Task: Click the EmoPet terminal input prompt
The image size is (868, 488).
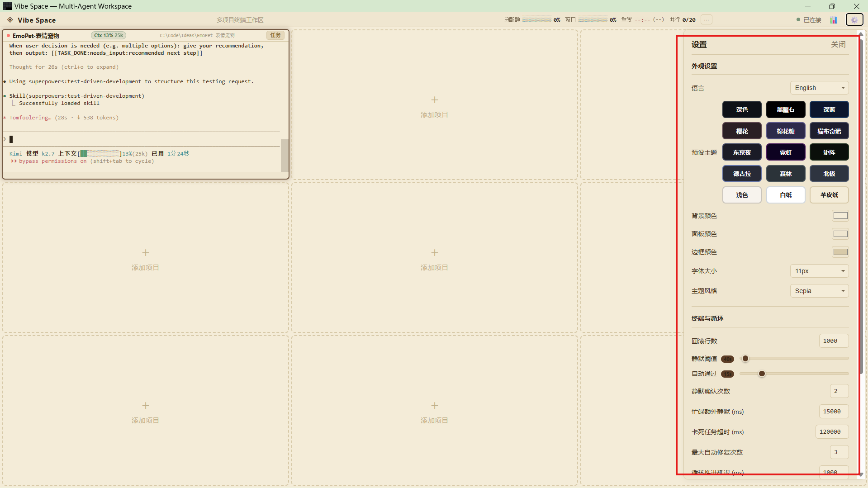Action: (x=142, y=139)
